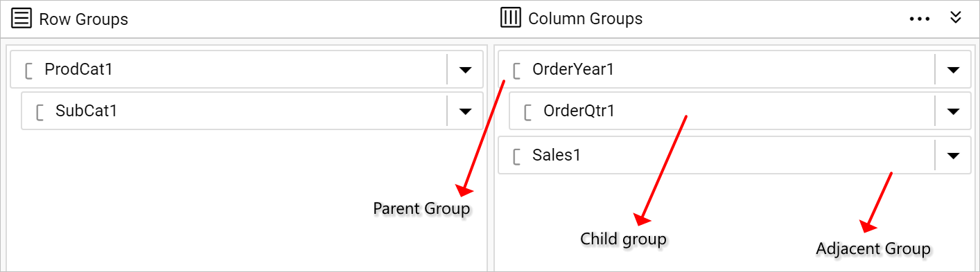Expand the OrderYear1 dropdown menu

[953, 69]
